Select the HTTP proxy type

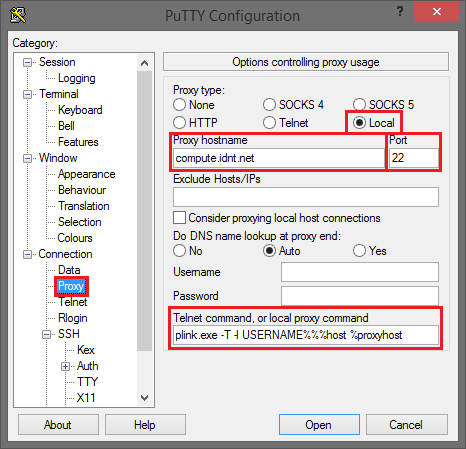click(x=195, y=123)
